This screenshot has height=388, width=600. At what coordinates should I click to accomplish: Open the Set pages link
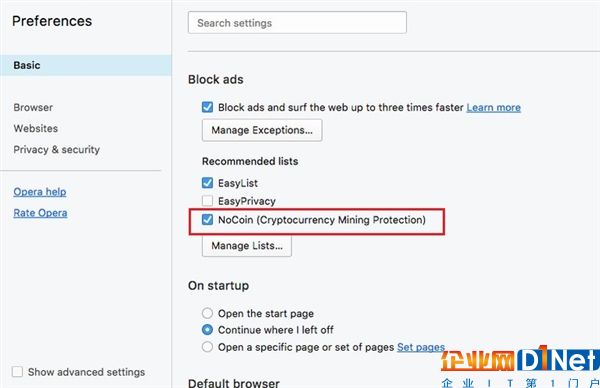coord(421,347)
